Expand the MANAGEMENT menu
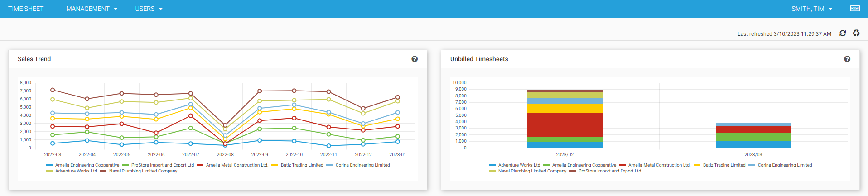Image resolution: width=868 pixels, height=196 pixels. point(92,9)
